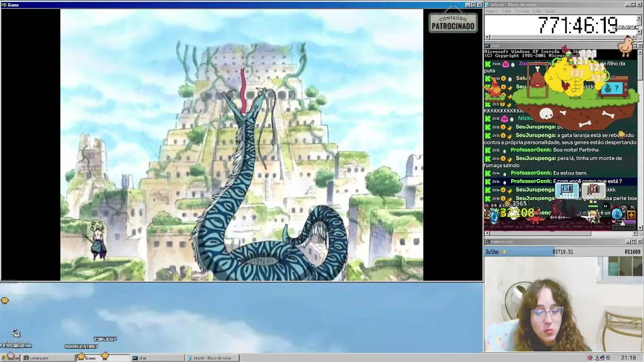Open the Arquivo menu in Bloco de notas
This screenshot has width=644, height=362.
(x=492, y=11)
